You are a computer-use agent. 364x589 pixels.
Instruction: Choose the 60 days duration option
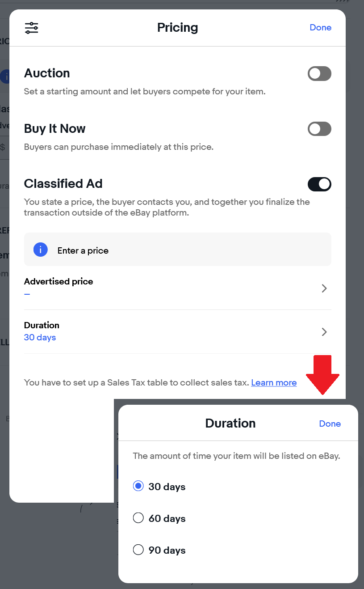tap(138, 518)
